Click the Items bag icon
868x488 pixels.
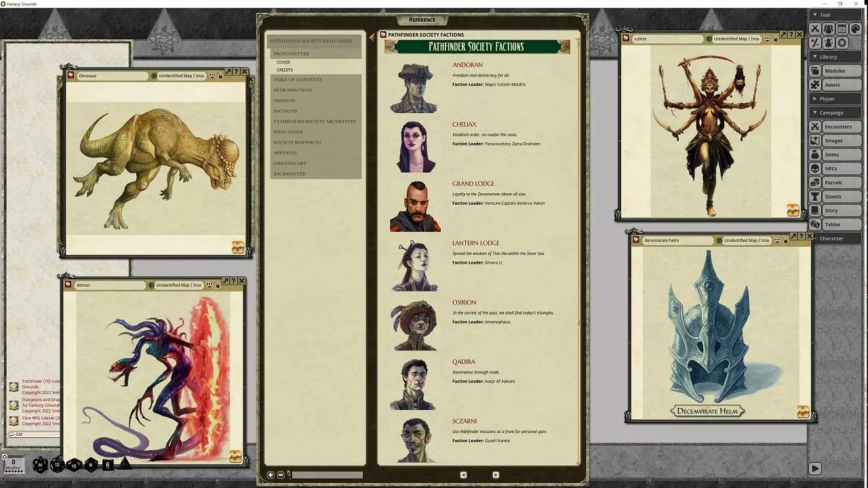tap(815, 155)
